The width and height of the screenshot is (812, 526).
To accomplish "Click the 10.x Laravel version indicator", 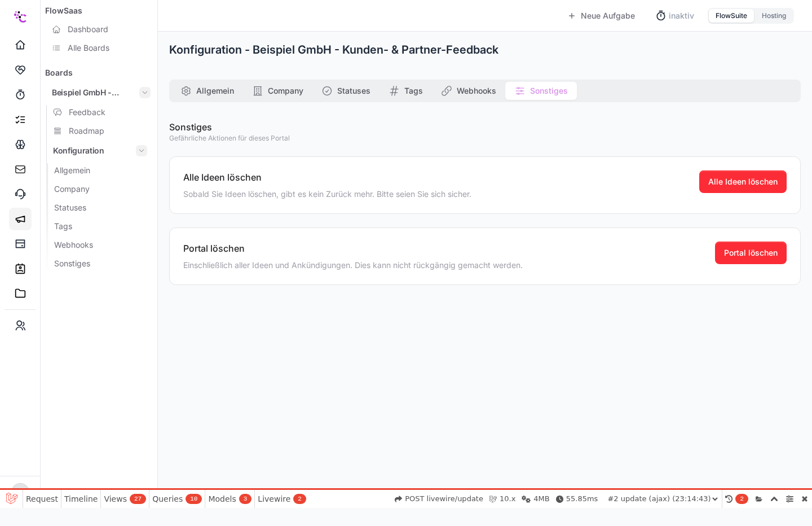I will coord(502,499).
